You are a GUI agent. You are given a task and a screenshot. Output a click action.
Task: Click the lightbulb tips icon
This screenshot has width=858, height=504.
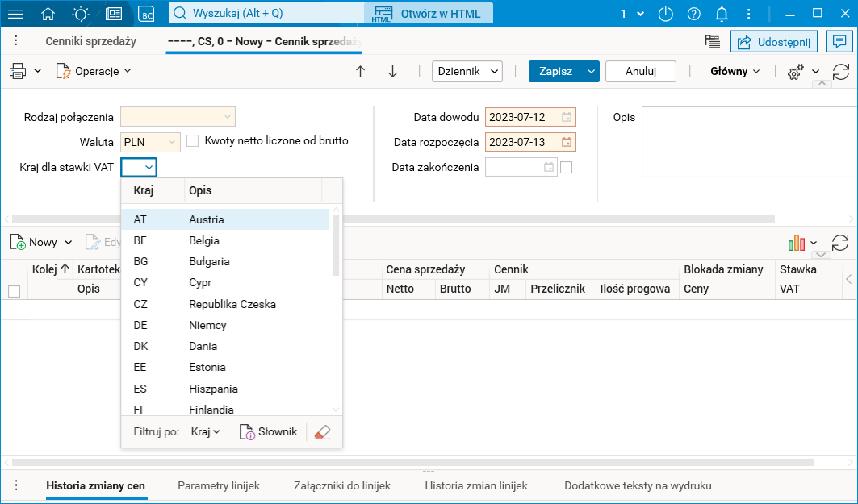[81, 14]
